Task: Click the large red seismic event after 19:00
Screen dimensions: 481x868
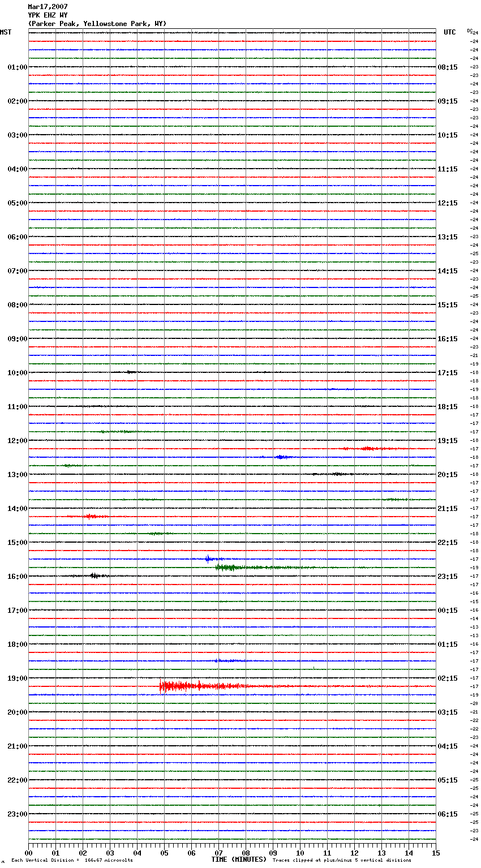Action: click(204, 686)
